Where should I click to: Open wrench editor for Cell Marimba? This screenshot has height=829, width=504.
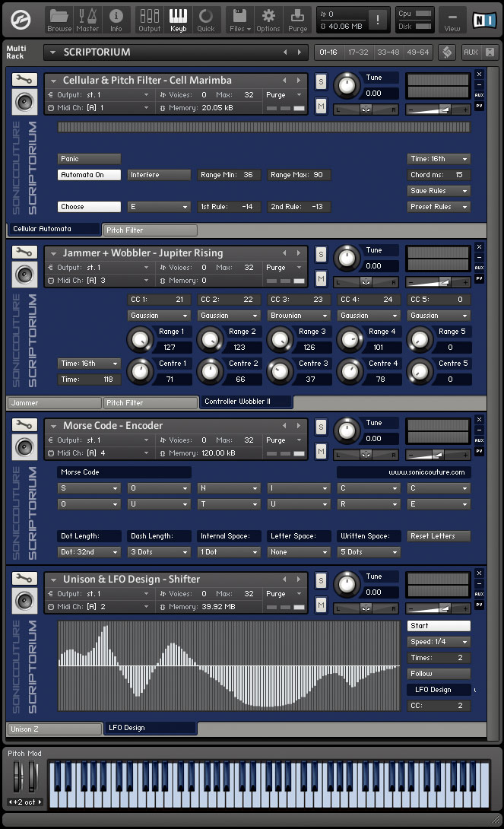point(24,79)
